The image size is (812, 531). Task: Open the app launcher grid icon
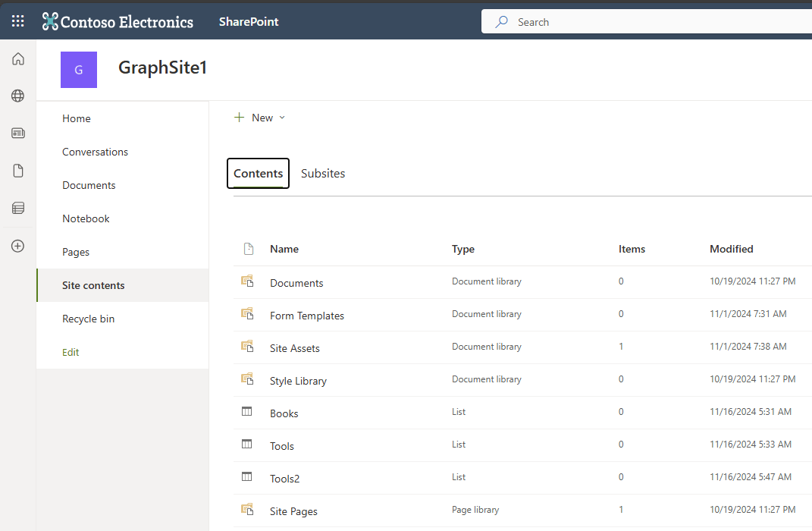pos(17,20)
